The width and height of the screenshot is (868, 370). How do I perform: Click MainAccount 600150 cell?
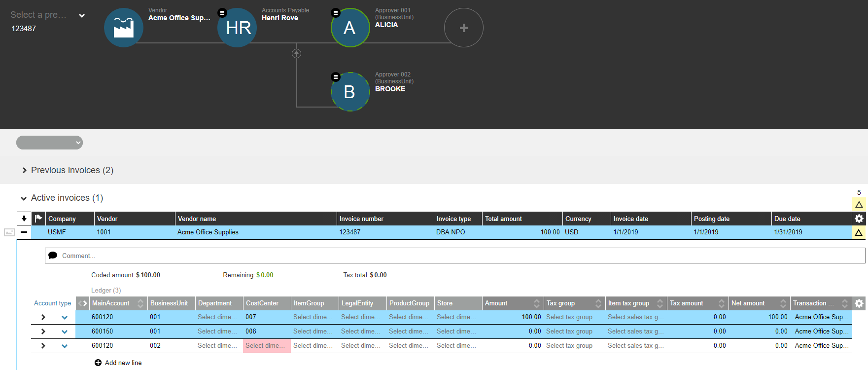(x=118, y=331)
